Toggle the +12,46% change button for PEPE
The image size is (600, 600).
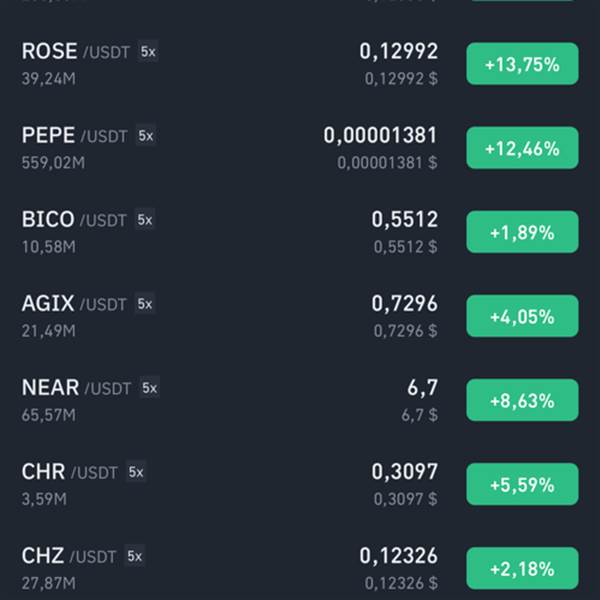522,148
